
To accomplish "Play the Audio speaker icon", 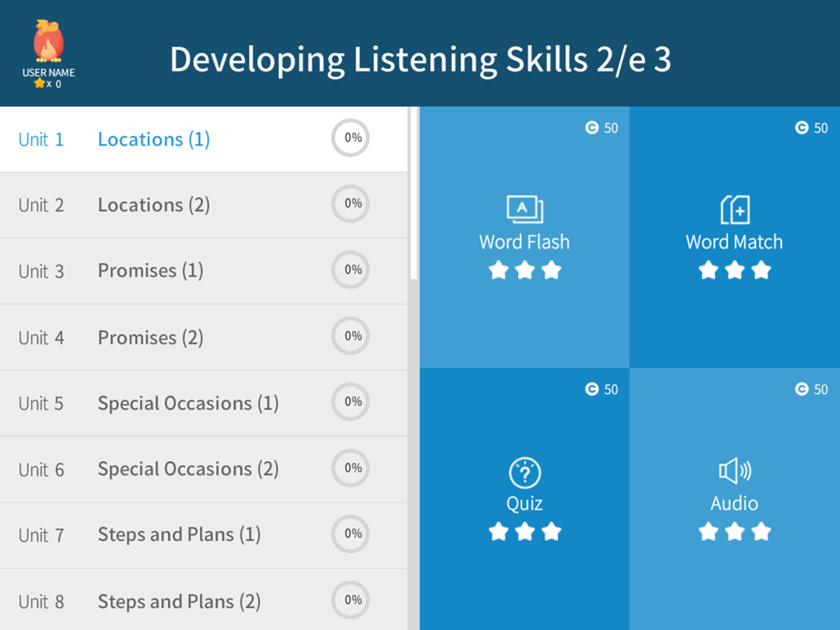I will click(x=735, y=471).
